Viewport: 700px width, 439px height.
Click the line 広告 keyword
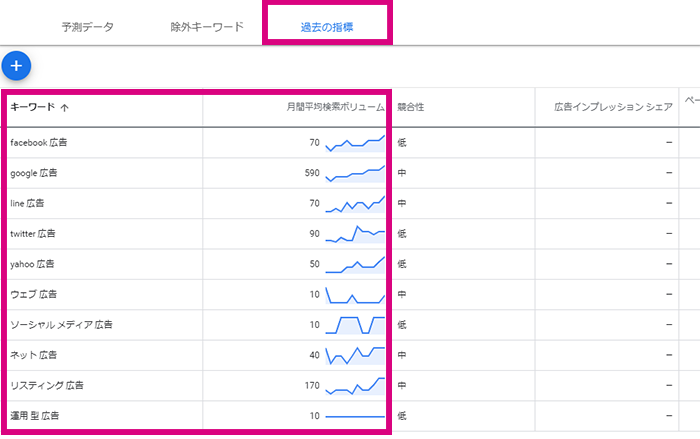27,203
